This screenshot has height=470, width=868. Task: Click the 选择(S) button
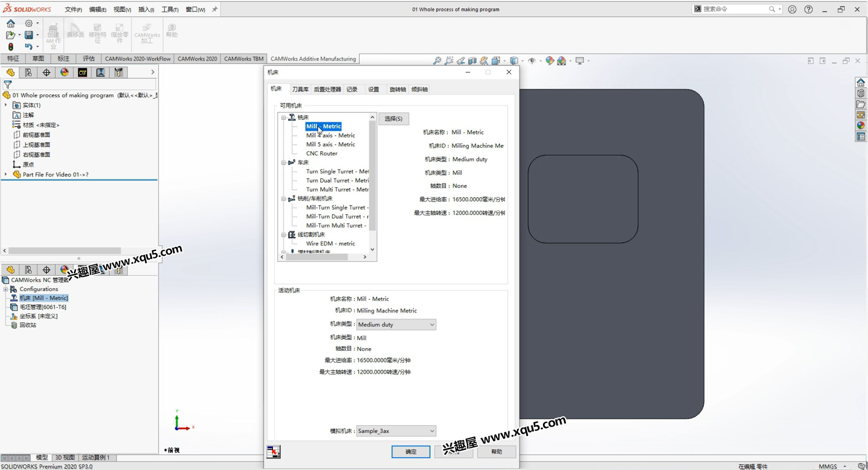point(393,118)
